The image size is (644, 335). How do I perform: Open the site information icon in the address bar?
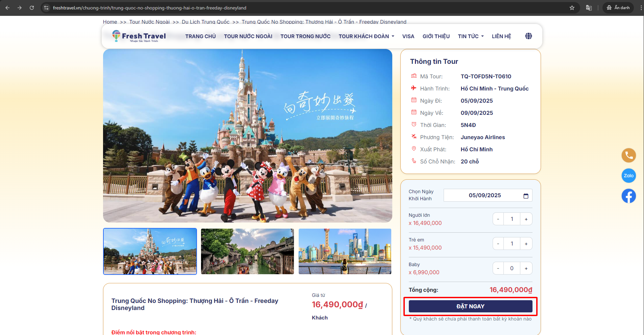(x=47, y=7)
